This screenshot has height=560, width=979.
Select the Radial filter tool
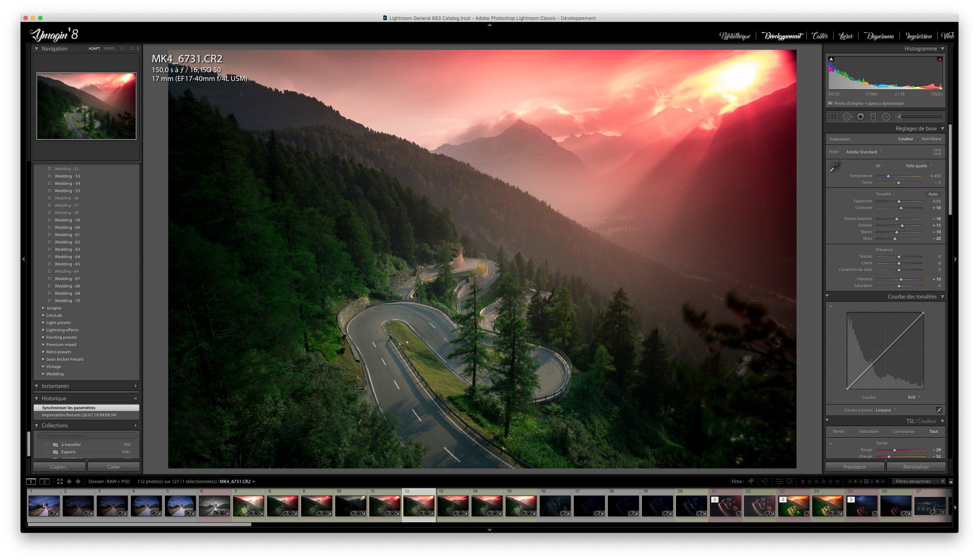click(x=886, y=116)
